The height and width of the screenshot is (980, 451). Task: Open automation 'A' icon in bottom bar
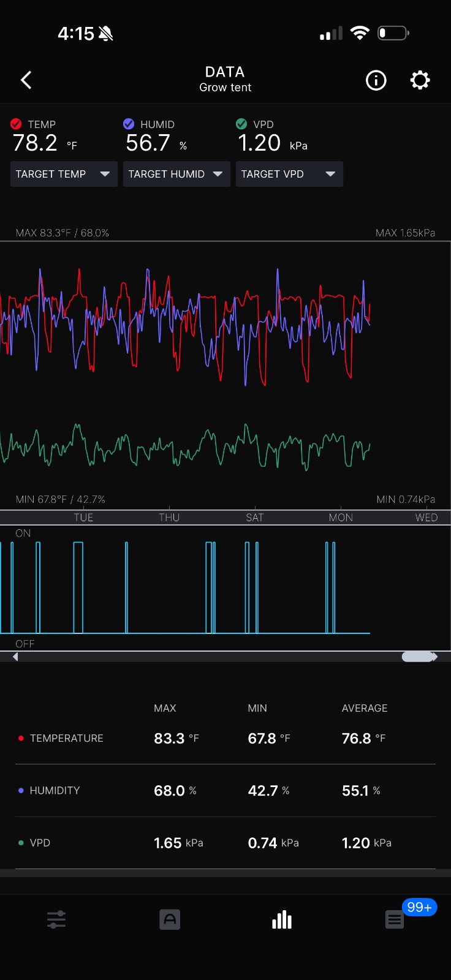pyautogui.click(x=170, y=919)
